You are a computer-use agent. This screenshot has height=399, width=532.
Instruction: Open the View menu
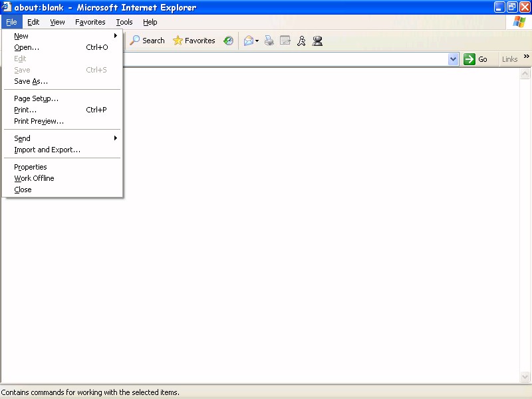tap(57, 22)
